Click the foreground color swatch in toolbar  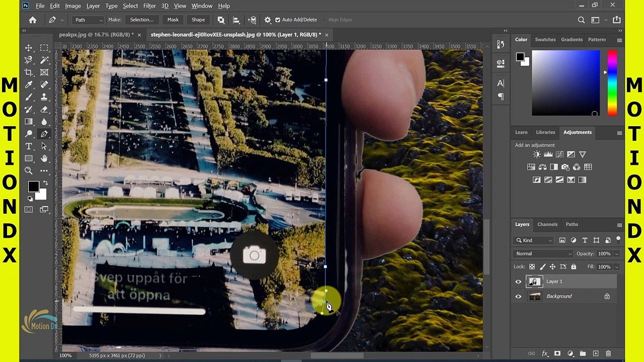[33, 187]
